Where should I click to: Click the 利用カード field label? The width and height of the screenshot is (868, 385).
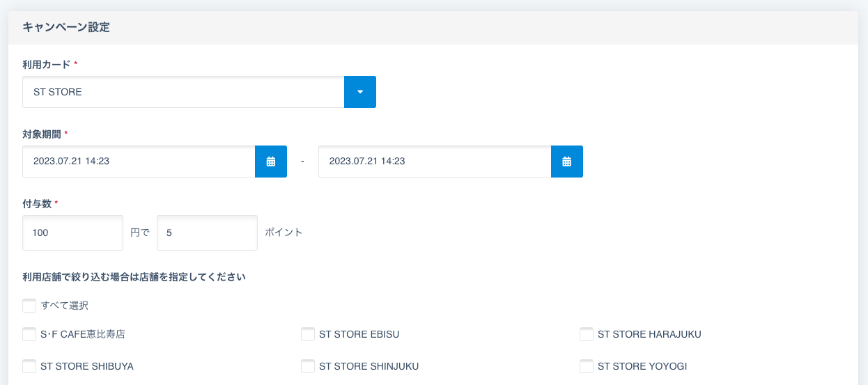pos(47,64)
